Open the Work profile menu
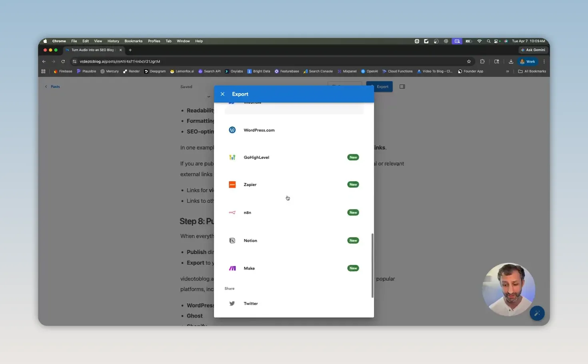The height and width of the screenshot is (364, 588). click(528, 62)
